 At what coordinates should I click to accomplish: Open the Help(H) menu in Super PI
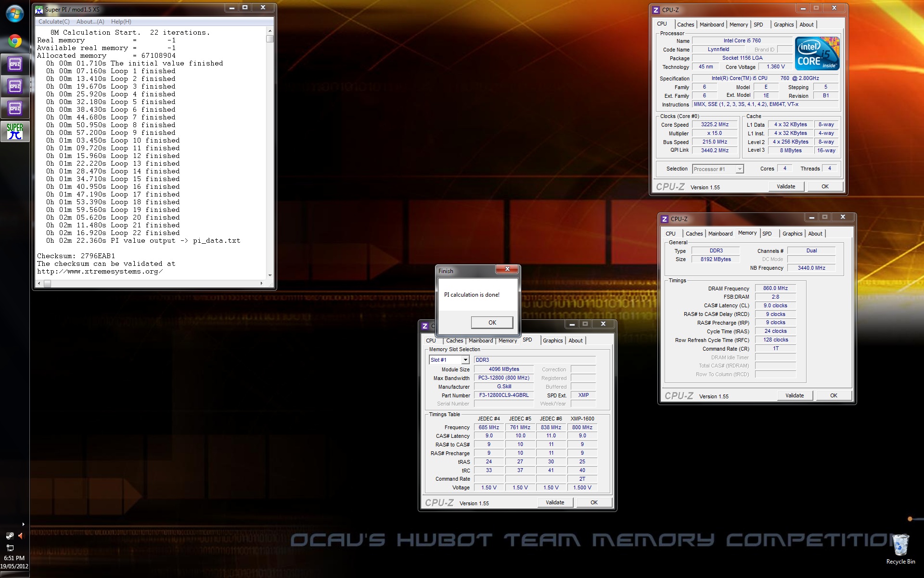pyautogui.click(x=121, y=22)
